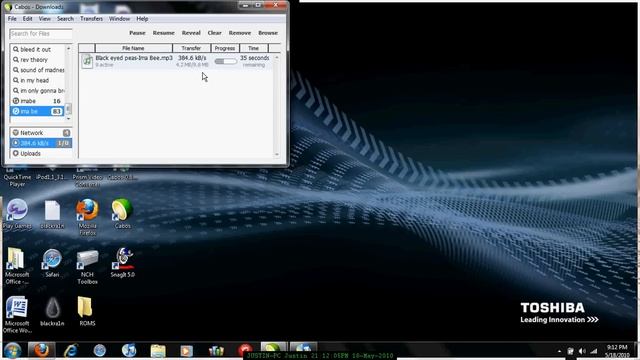Screen dimensions: 640x360
Task: Click the Remove toolbar button
Action: 240,33
